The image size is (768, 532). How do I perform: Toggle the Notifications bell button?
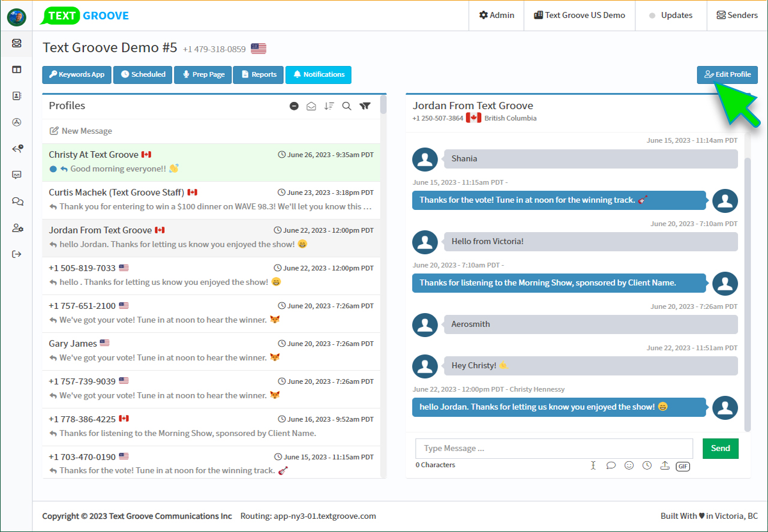(x=318, y=75)
